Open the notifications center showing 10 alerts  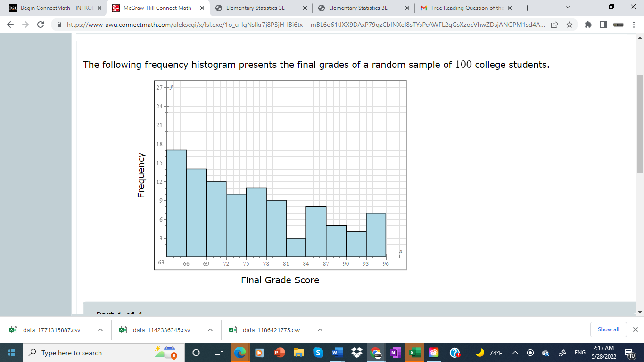tap(631, 352)
